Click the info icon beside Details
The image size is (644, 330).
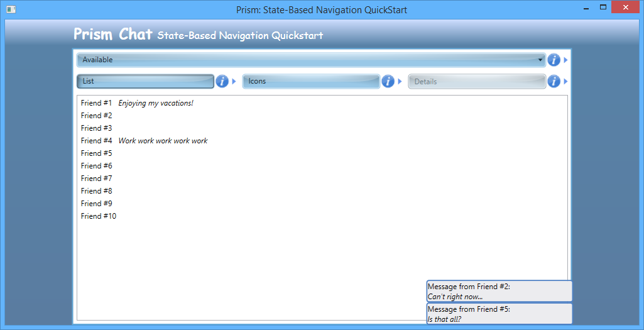[x=554, y=81]
